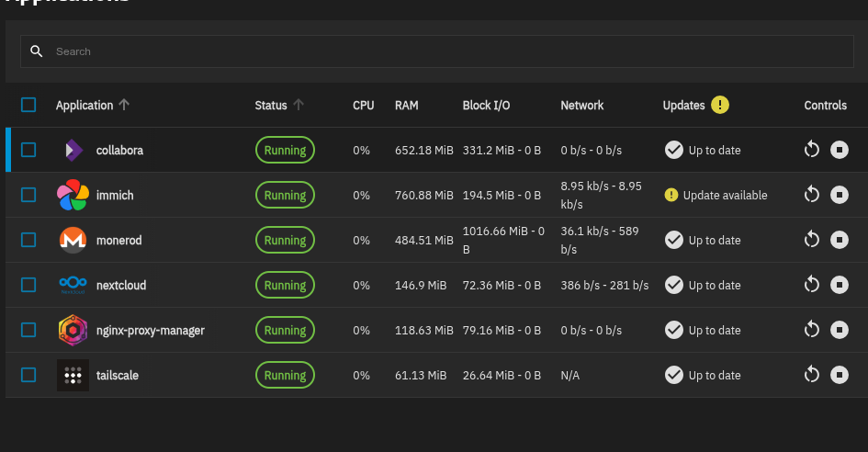The width and height of the screenshot is (868, 452).
Task: Select the nextcloud row checkbox
Action: pyautogui.click(x=28, y=285)
